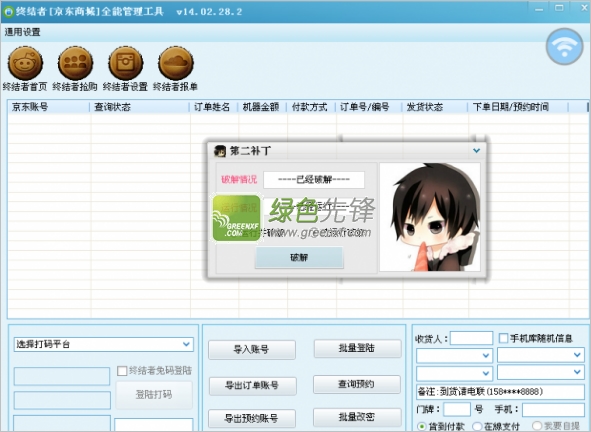The width and height of the screenshot is (591, 432).
Task: Open 终结者抢购 group icon
Action: pos(75,63)
